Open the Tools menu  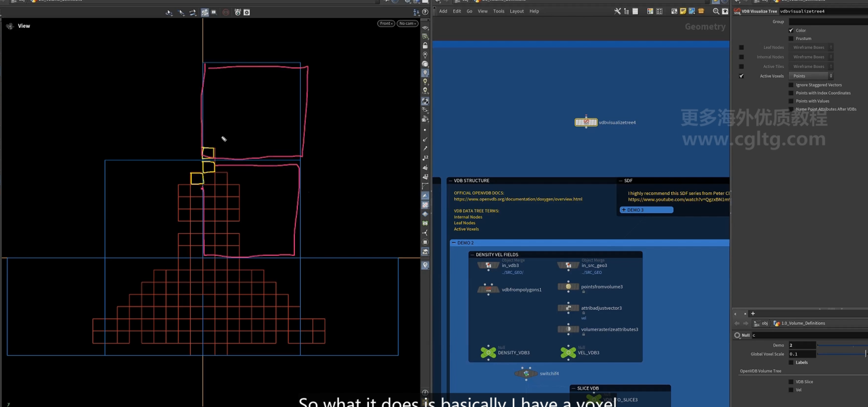point(498,11)
